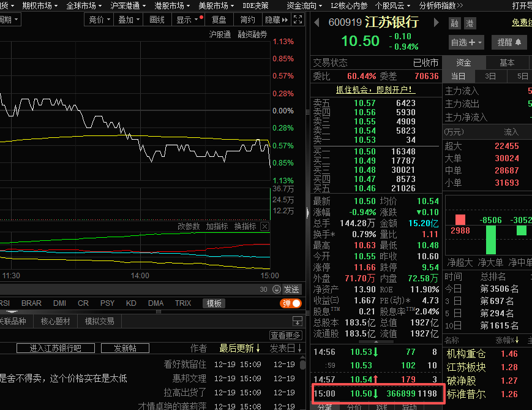
Task: Click 换指标 to change the indicator
Action: [245, 226]
